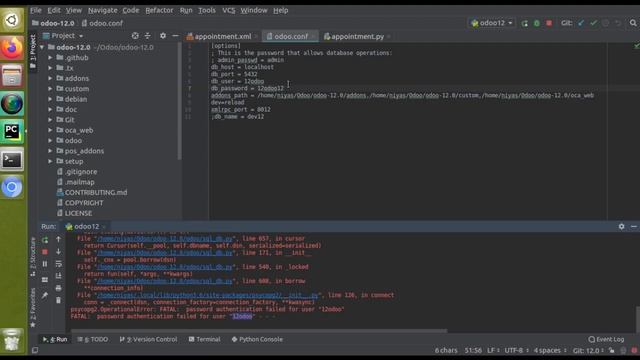
Task: Open Firefox from the Ubuntu dock
Action: pyautogui.click(x=12, y=48)
